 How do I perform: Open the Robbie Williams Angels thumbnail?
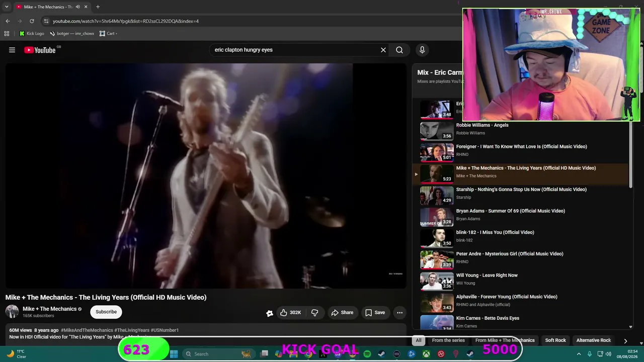[x=437, y=131]
